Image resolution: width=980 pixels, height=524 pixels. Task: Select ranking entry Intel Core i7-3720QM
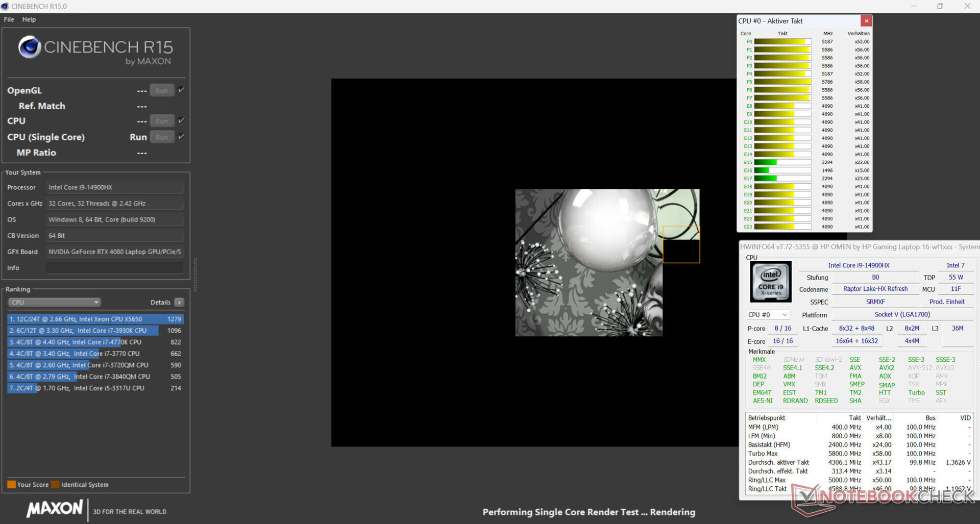point(95,365)
